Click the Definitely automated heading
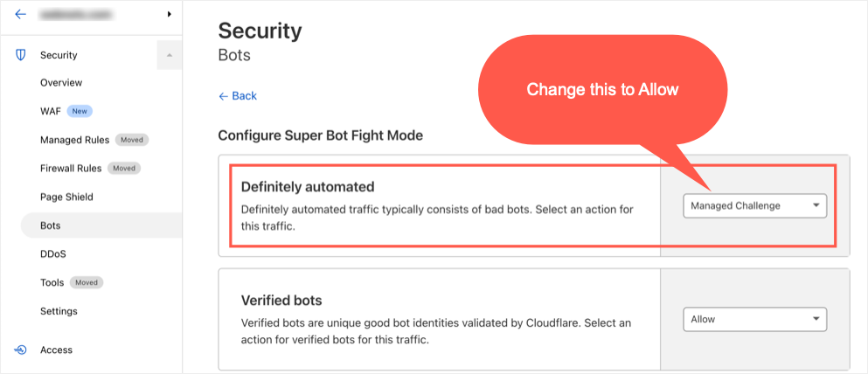 pyautogui.click(x=307, y=186)
